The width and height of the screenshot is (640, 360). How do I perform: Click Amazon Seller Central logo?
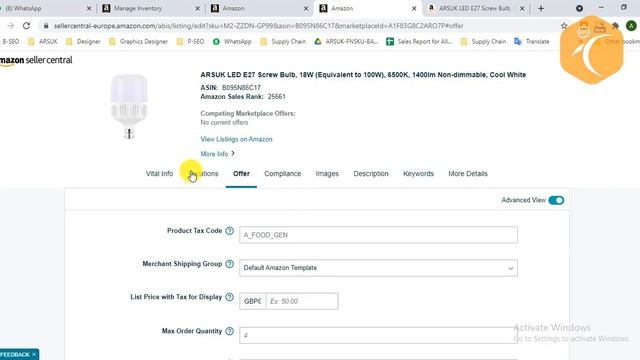pos(36,60)
